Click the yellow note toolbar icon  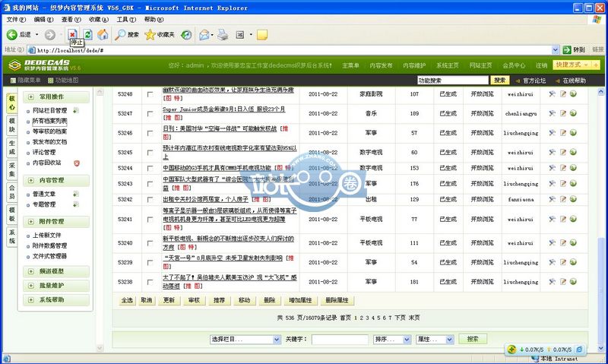coord(262,35)
